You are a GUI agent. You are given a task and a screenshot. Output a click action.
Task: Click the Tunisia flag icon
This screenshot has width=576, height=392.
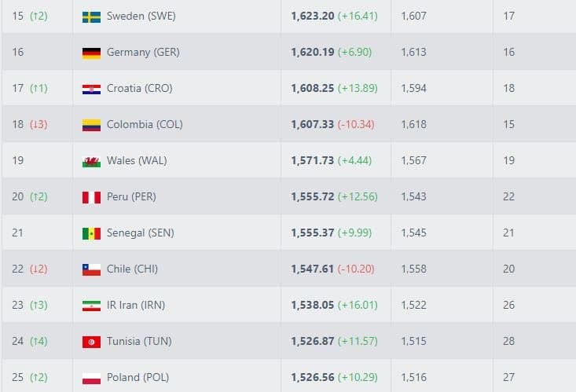pyautogui.click(x=91, y=342)
